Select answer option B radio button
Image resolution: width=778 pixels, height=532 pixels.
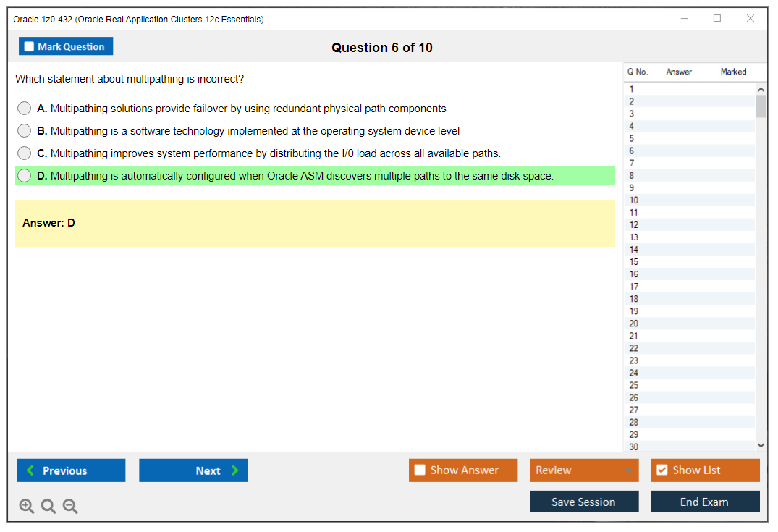[25, 131]
